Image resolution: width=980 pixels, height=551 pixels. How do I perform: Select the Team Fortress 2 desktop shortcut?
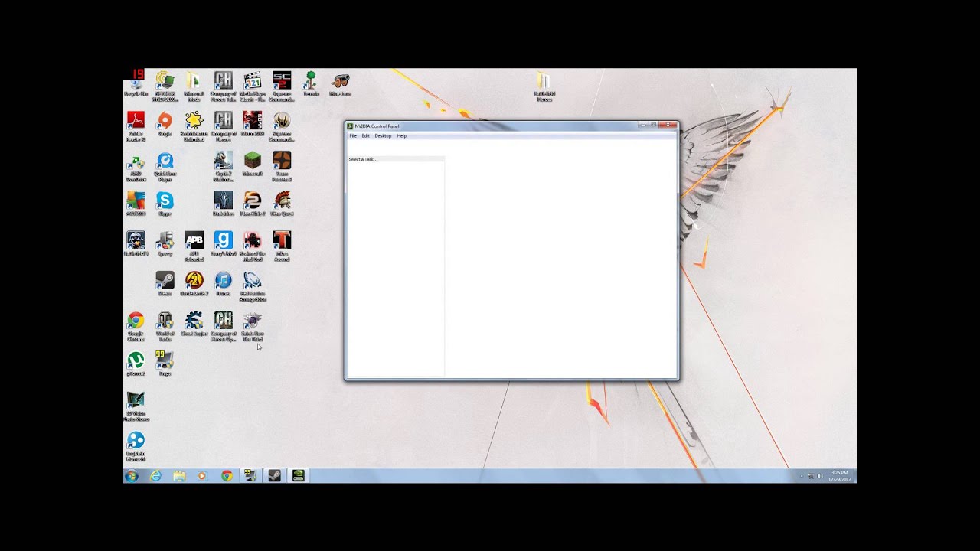point(282,166)
